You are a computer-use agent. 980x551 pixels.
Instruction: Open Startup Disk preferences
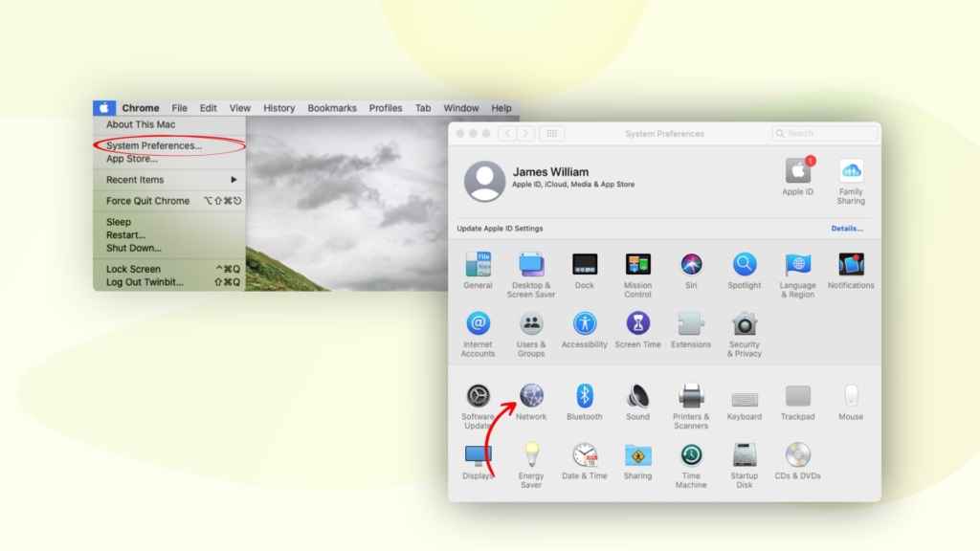coord(745,466)
